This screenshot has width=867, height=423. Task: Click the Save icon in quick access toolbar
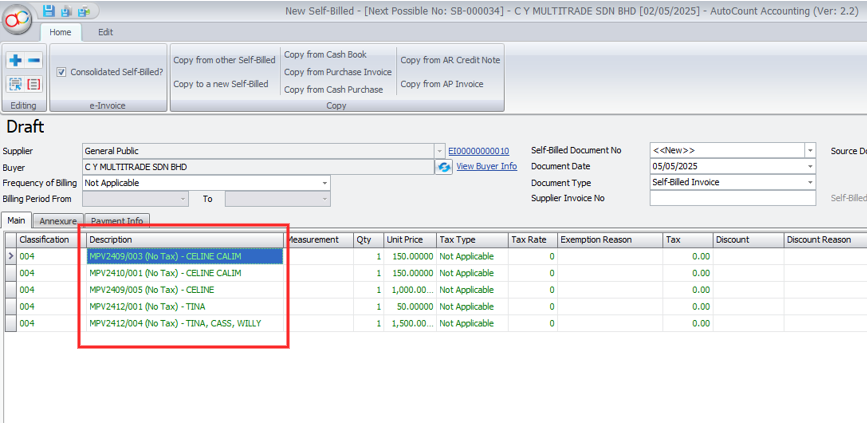pyautogui.click(x=49, y=11)
